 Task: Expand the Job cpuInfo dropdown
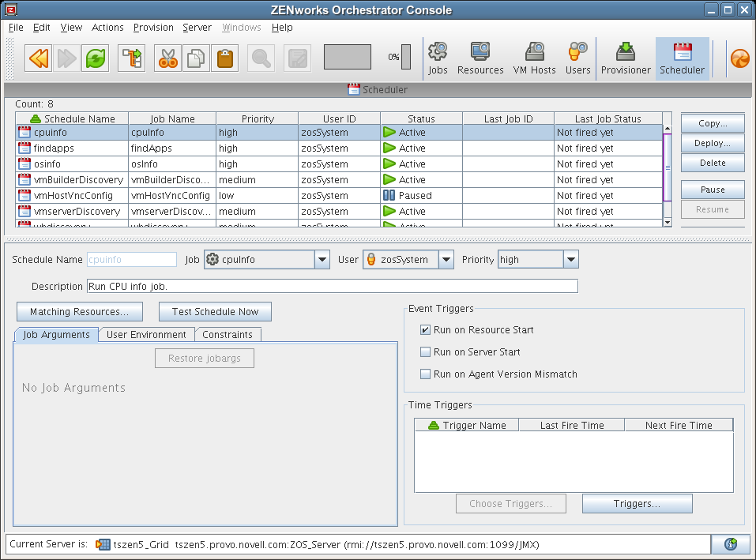pos(322,260)
